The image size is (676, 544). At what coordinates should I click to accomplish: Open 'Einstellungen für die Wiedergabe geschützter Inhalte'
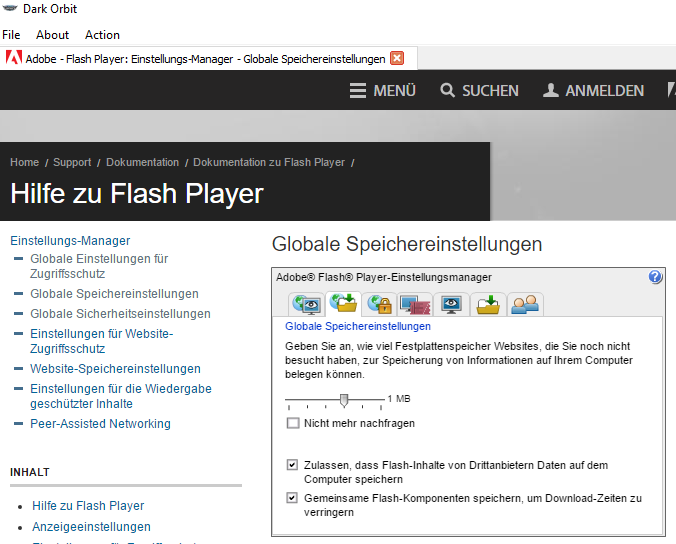click(121, 396)
